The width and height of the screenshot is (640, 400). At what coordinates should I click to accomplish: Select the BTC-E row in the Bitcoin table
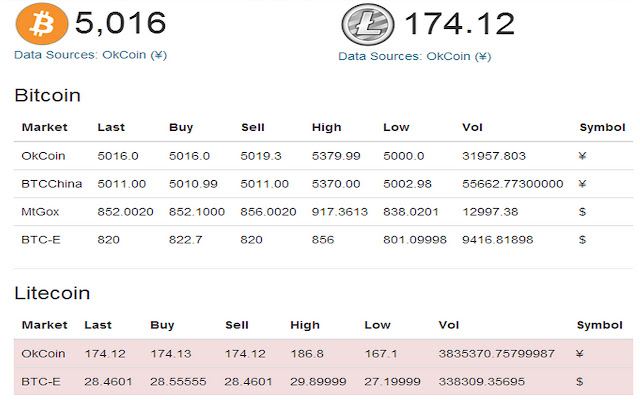pyautogui.click(x=323, y=240)
